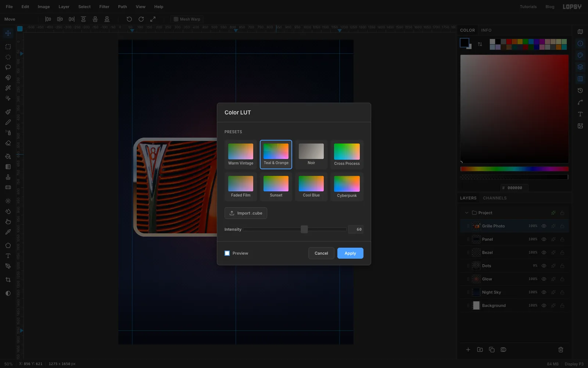
Task: Click the Intensity slider handle
Action: point(304,229)
